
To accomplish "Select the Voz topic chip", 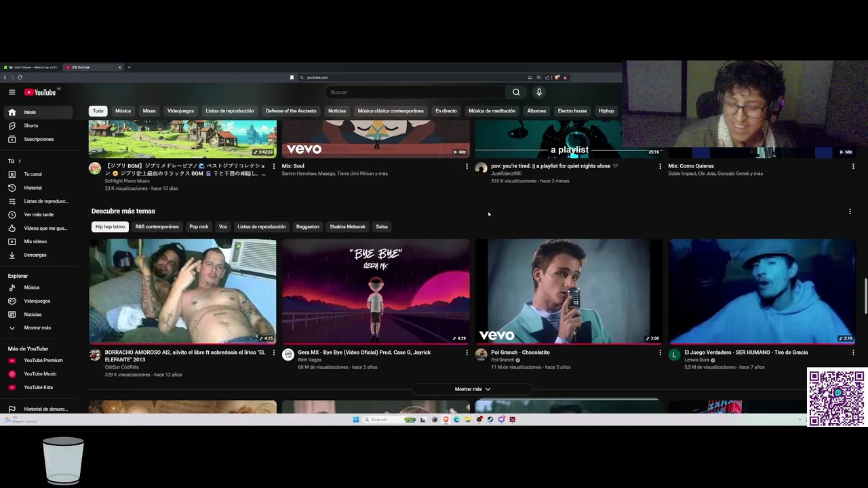I will tap(222, 226).
